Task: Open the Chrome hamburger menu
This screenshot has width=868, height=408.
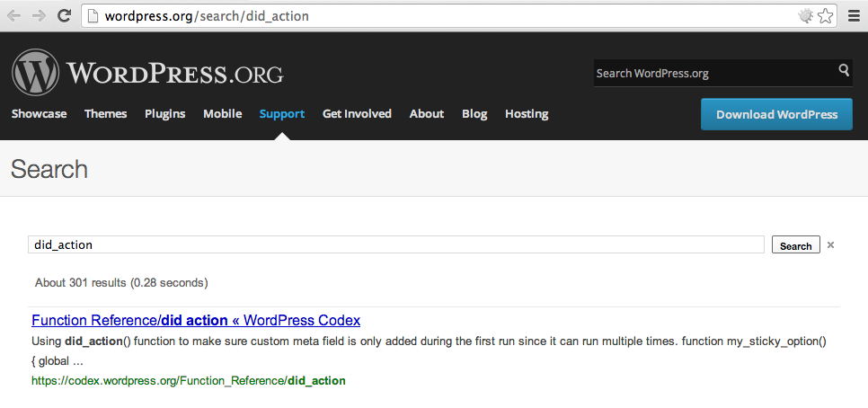Action: click(x=855, y=16)
